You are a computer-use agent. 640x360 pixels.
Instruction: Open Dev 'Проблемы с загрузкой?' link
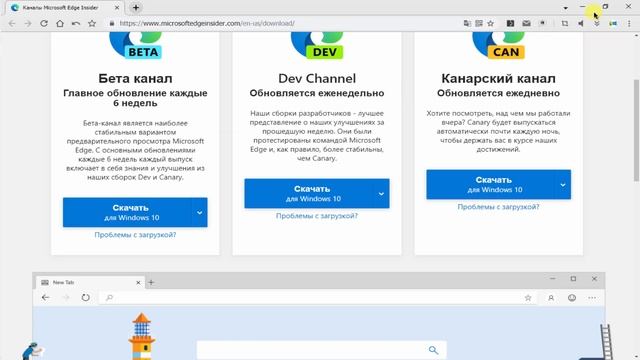[317, 216]
